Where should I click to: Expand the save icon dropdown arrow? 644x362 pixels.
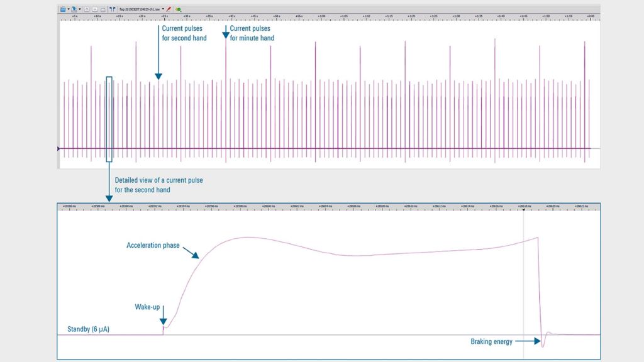pyautogui.click(x=80, y=9)
